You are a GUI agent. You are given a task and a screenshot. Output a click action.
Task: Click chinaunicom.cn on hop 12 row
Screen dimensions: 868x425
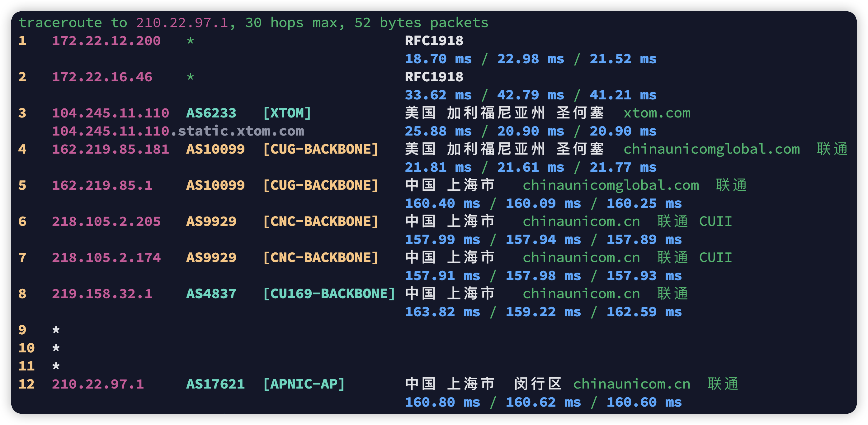coord(632,384)
